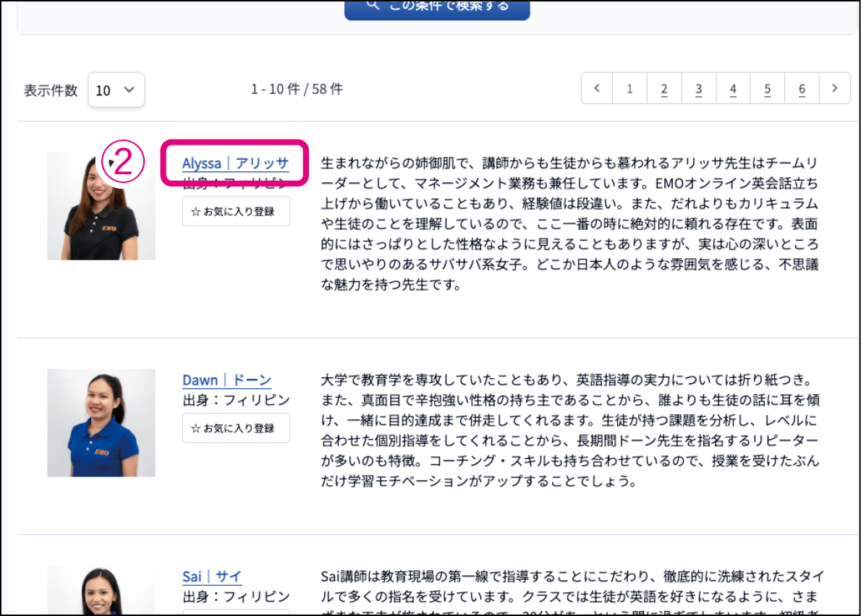Click Alyssa's description paragraph starting 生まれながらの
Image resolution: width=861 pixels, height=616 pixels.
pos(570,224)
